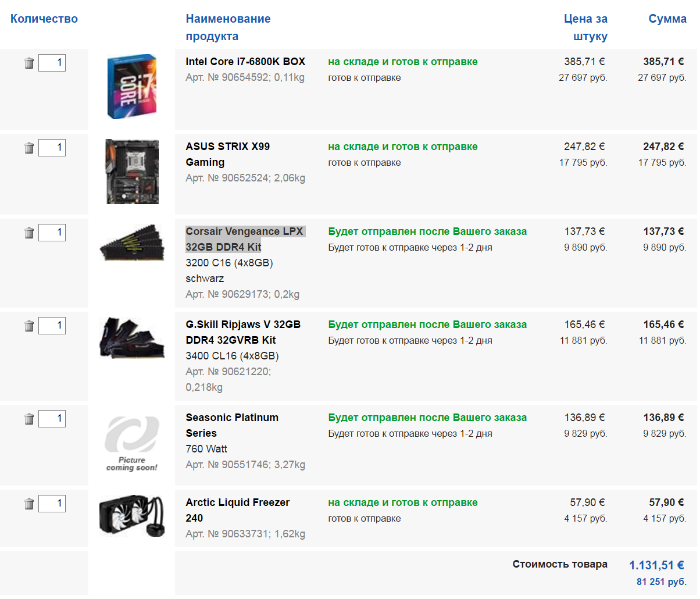Open Corsair Vengeance RAM thumbnail image
The width and height of the screenshot is (700, 599).
point(132,243)
